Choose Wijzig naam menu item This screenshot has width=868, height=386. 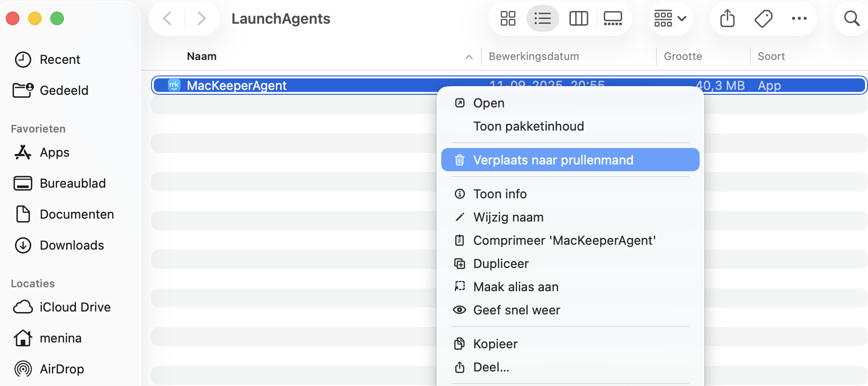(570, 217)
